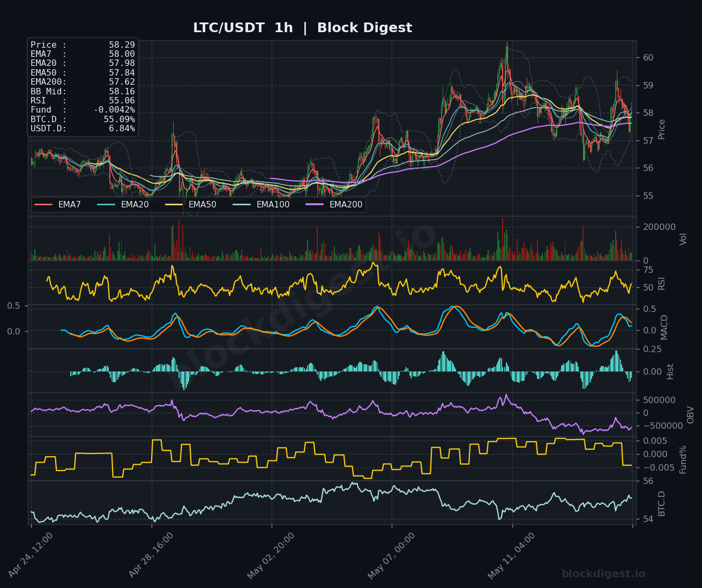Click the RSI 55.06 row in info box
Viewport: 702px width, 588px height.
[83, 101]
